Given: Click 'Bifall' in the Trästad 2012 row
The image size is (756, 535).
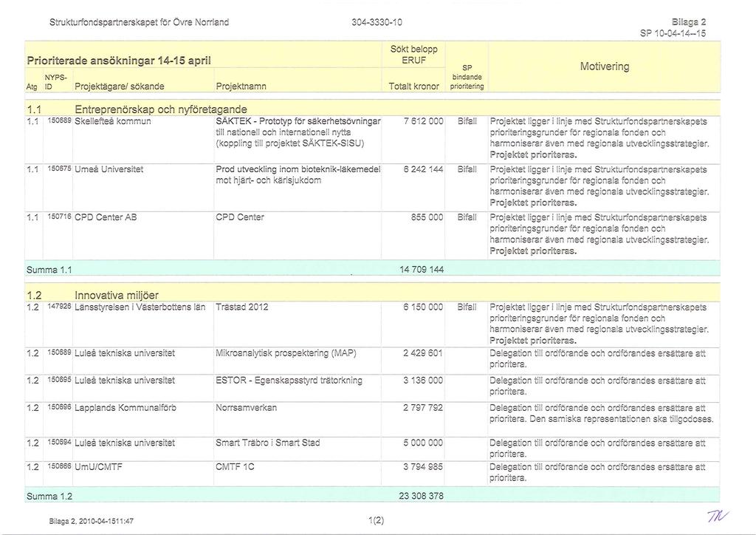Looking at the screenshot, I should point(467,307).
